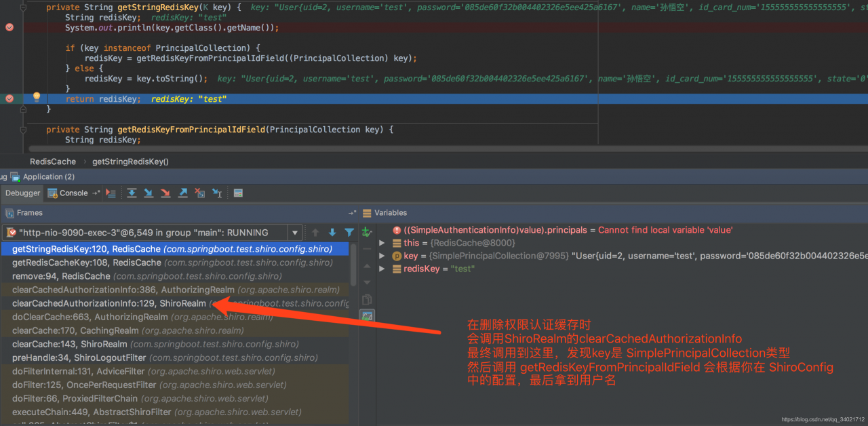Select frame getStringRedisKey:120, RedisCache
Screen dimensions: 868x426
[x=175, y=249]
